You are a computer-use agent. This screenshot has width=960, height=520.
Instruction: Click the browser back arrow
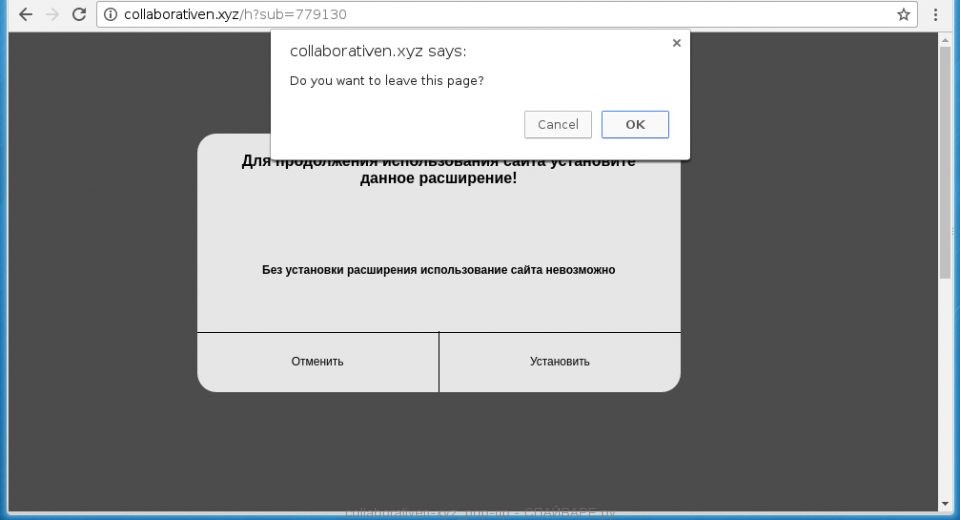(26, 15)
